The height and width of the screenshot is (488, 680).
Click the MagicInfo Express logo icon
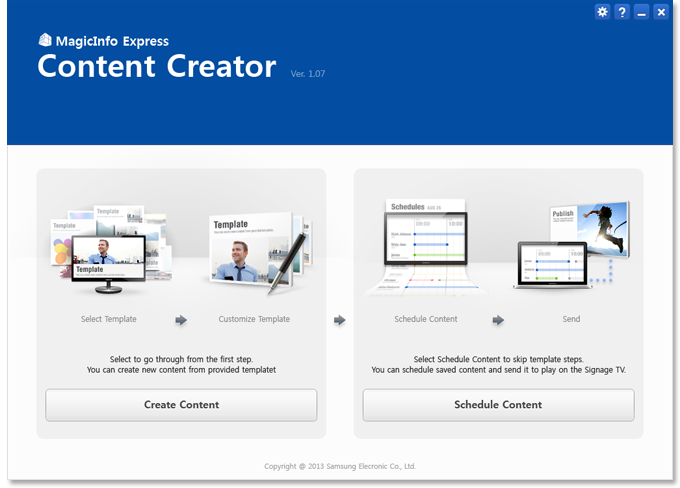pyautogui.click(x=45, y=40)
